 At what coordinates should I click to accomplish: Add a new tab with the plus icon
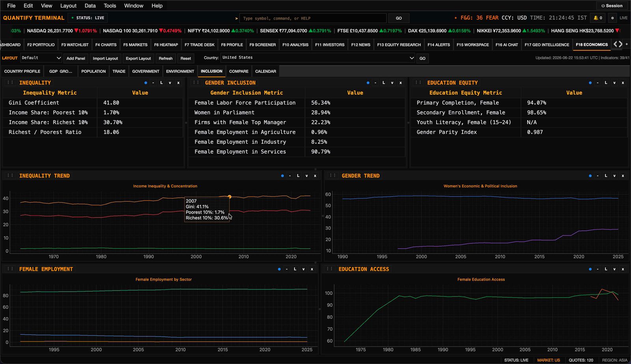tap(627, 44)
